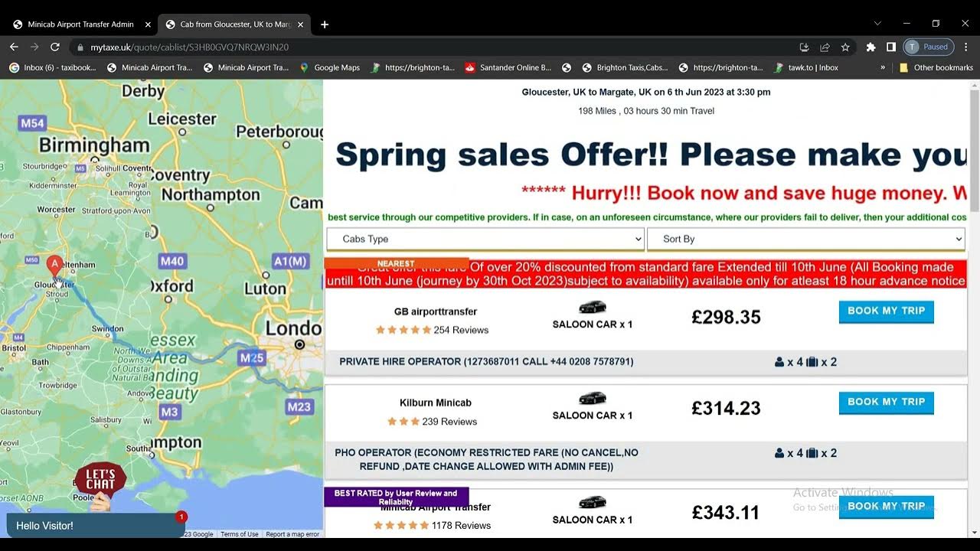The height and width of the screenshot is (551, 980).
Task: Open tawk.to Inbox bookmark
Action: point(806,67)
